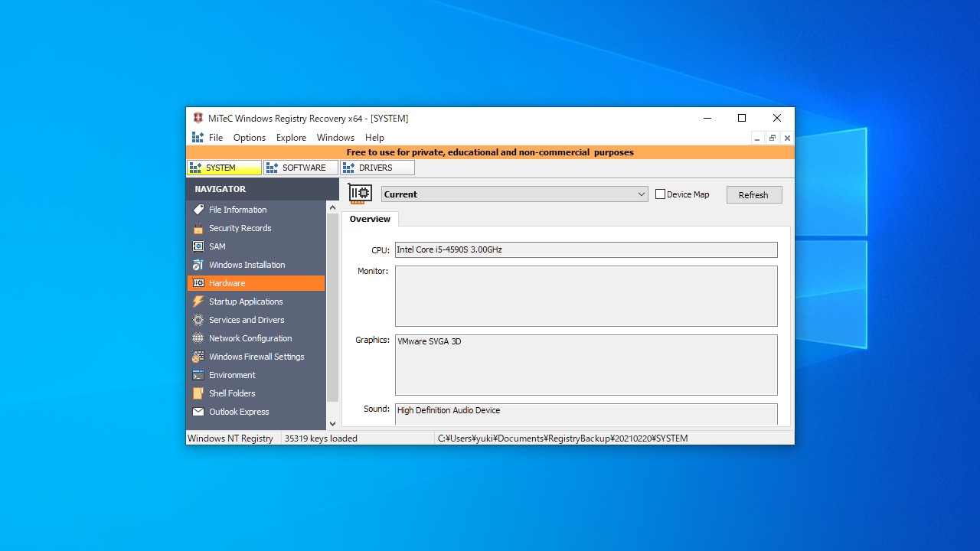This screenshot has width=980, height=551.
Task: Click the MiTeC app icon in title bar
Action: (x=198, y=118)
